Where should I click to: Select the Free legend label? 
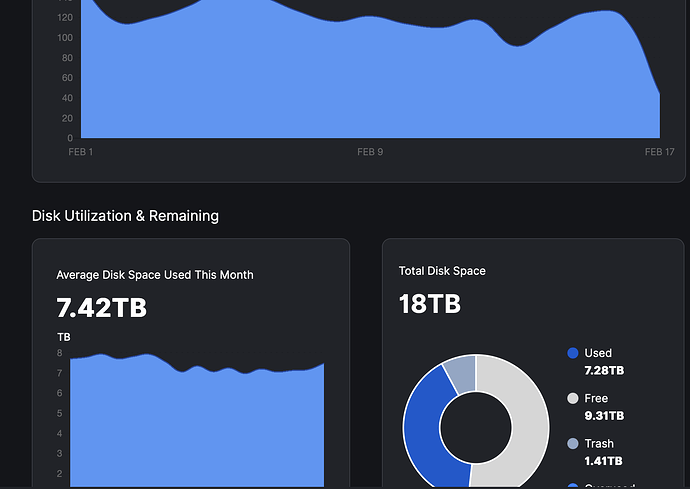[x=596, y=398]
